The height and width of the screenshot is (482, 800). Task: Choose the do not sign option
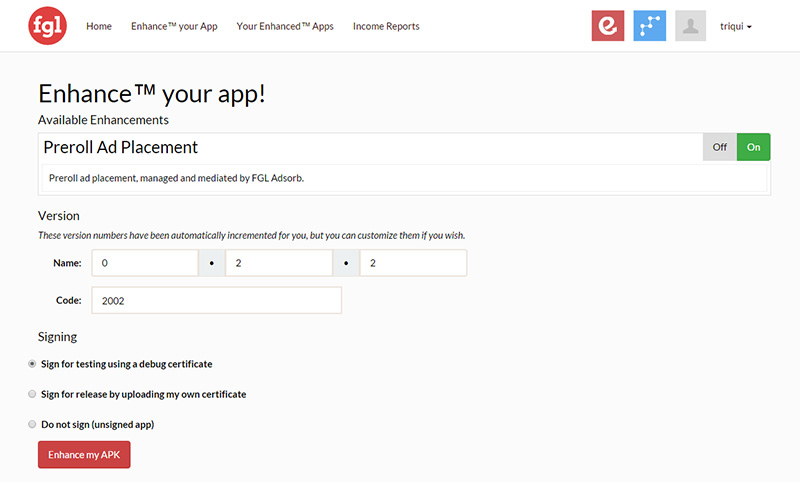coord(33,424)
